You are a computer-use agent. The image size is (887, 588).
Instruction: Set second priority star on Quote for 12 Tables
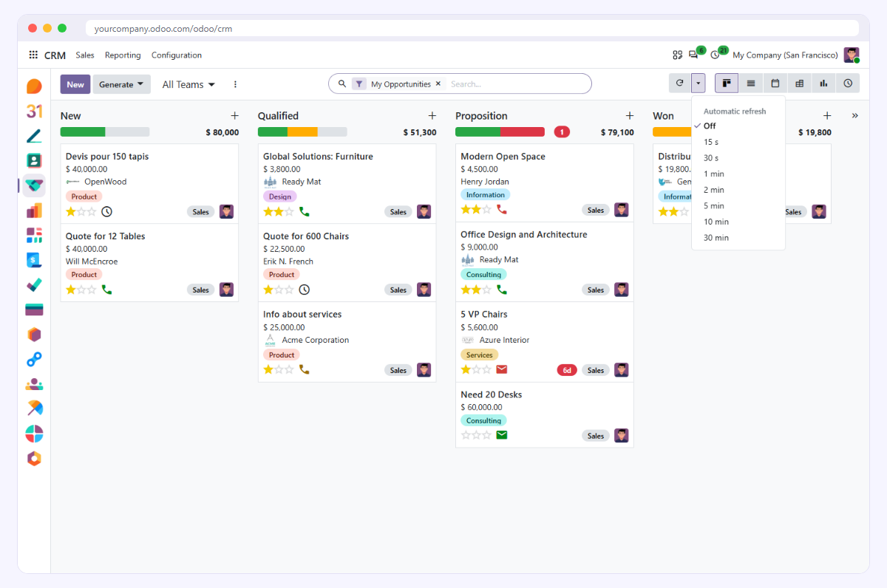tap(81, 290)
